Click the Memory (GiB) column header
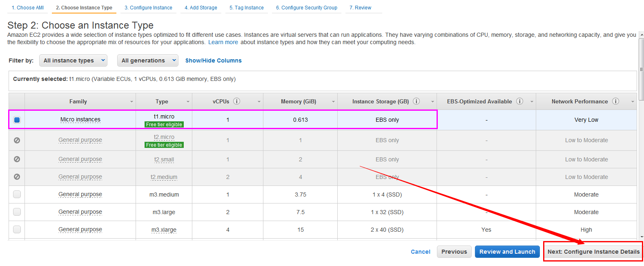 (301, 101)
